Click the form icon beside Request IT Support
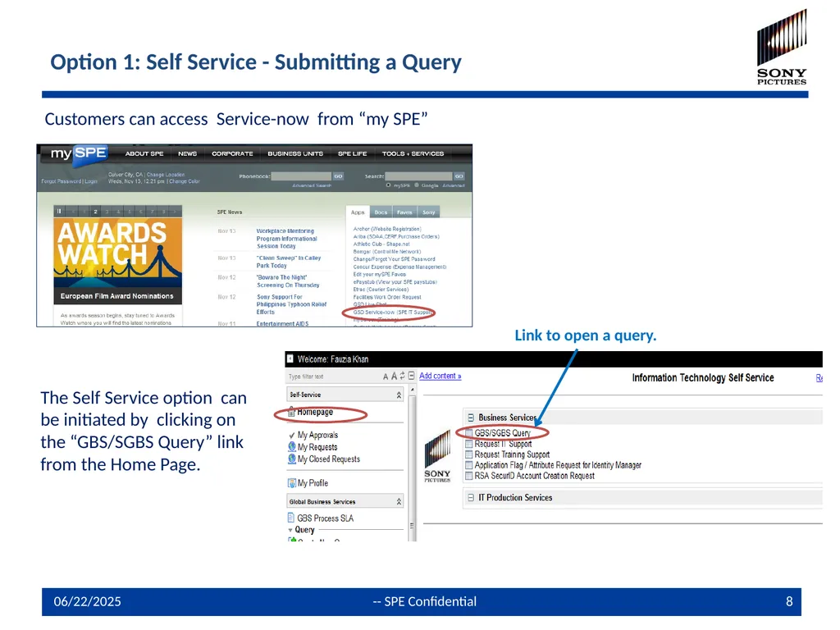The image size is (840, 630). coord(469,444)
